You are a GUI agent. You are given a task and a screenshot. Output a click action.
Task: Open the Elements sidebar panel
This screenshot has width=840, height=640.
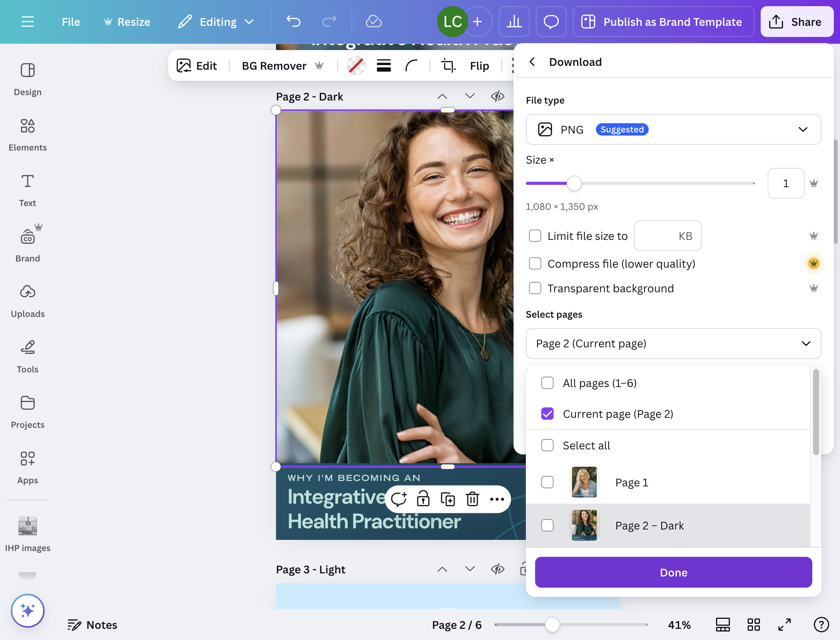coord(28,135)
